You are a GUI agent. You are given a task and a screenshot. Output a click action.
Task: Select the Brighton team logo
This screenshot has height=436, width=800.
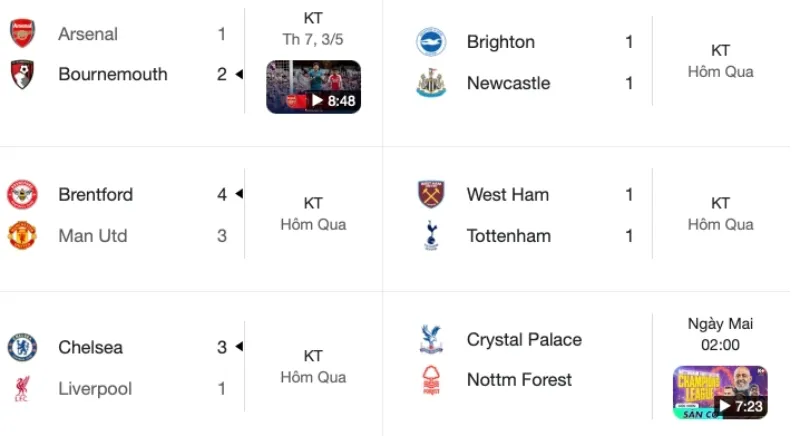click(431, 42)
